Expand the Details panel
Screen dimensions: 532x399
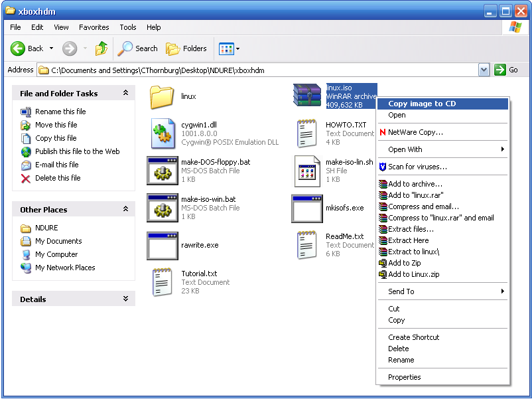(x=125, y=299)
